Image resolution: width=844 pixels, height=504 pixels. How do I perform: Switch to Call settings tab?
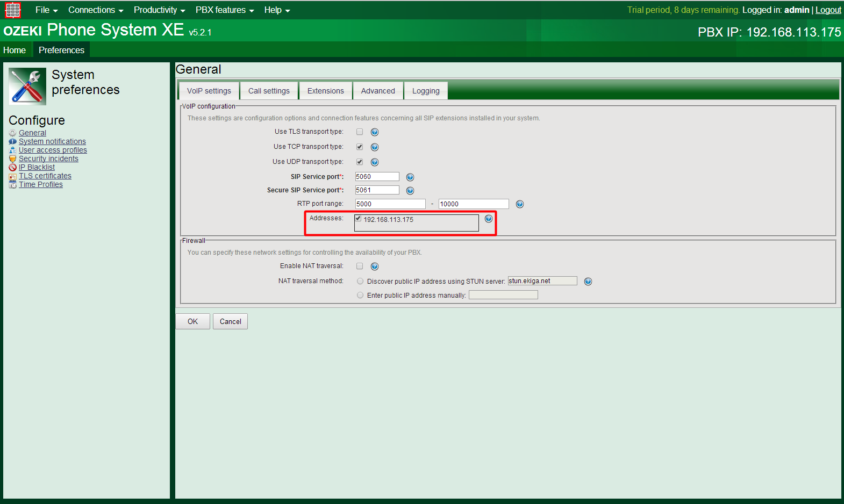(269, 91)
